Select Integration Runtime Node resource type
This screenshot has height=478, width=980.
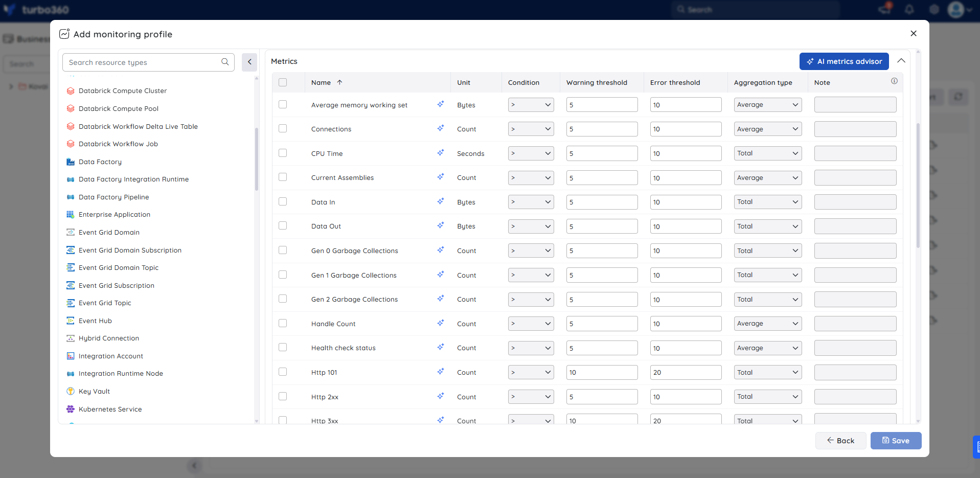point(121,374)
